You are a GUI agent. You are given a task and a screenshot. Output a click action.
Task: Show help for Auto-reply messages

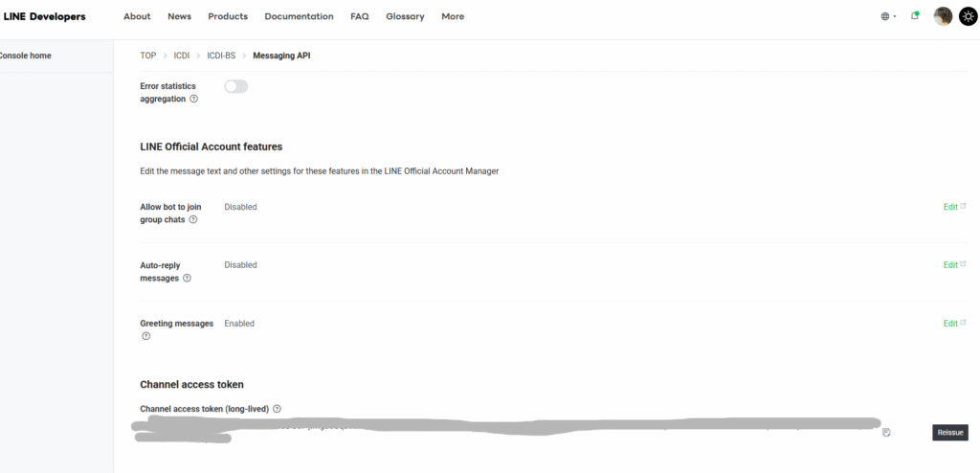pyautogui.click(x=187, y=279)
